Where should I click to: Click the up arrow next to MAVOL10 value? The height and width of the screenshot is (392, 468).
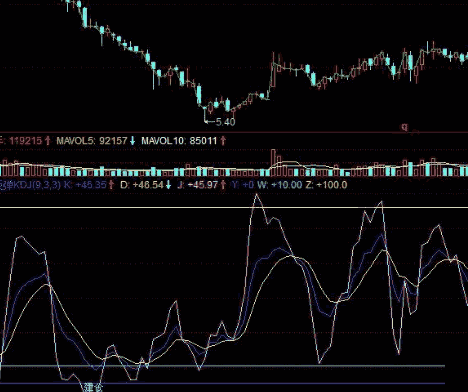(223, 141)
